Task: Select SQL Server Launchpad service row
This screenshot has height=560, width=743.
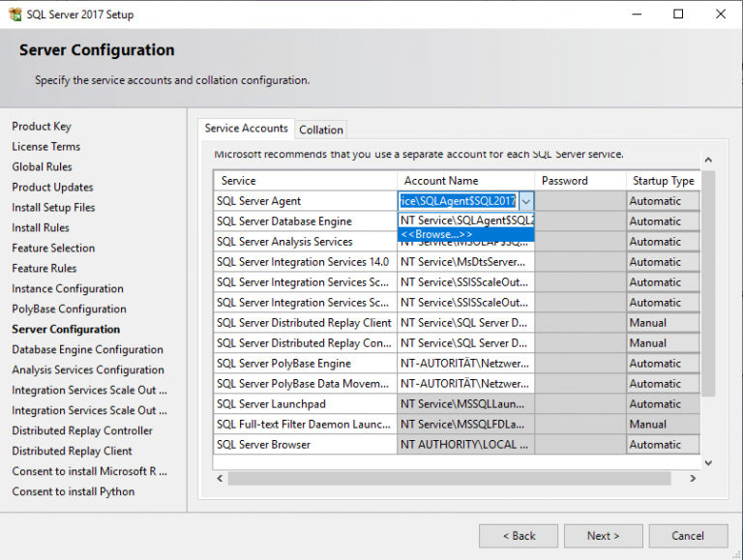Action: pos(305,404)
